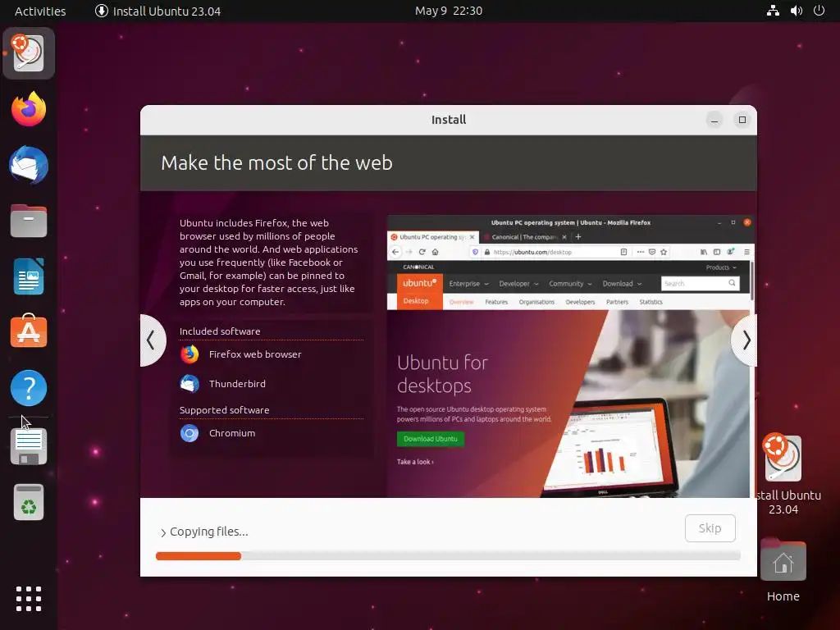Viewport: 840px width, 630px height.
Task: Click the search magnifier on Ubuntu page
Action: point(732,283)
